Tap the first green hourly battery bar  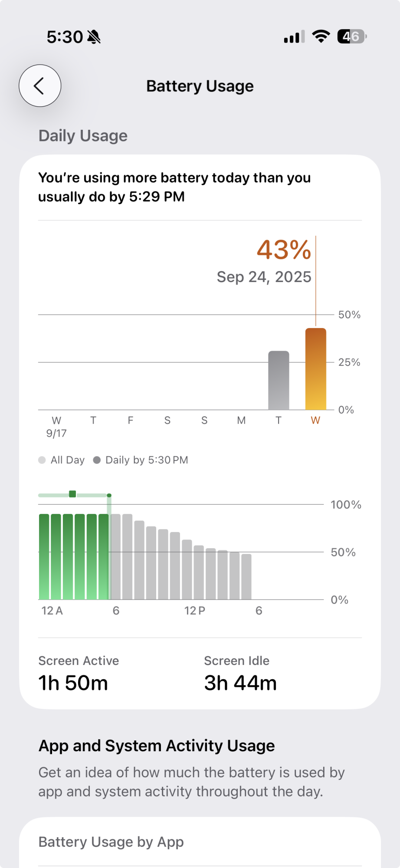pos(44,556)
